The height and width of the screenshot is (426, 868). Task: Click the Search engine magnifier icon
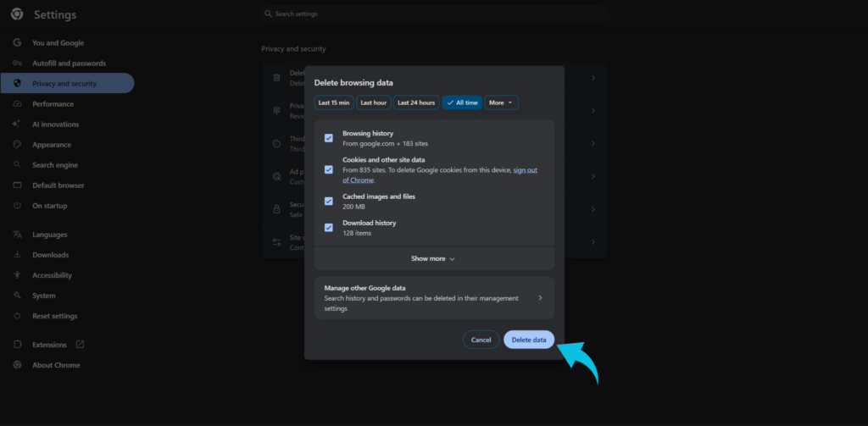coord(17,165)
